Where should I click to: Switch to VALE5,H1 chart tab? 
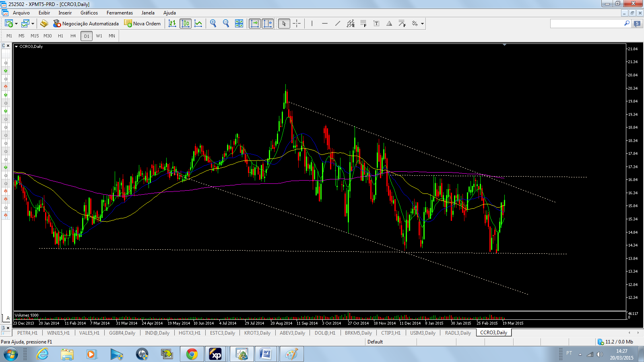click(89, 333)
